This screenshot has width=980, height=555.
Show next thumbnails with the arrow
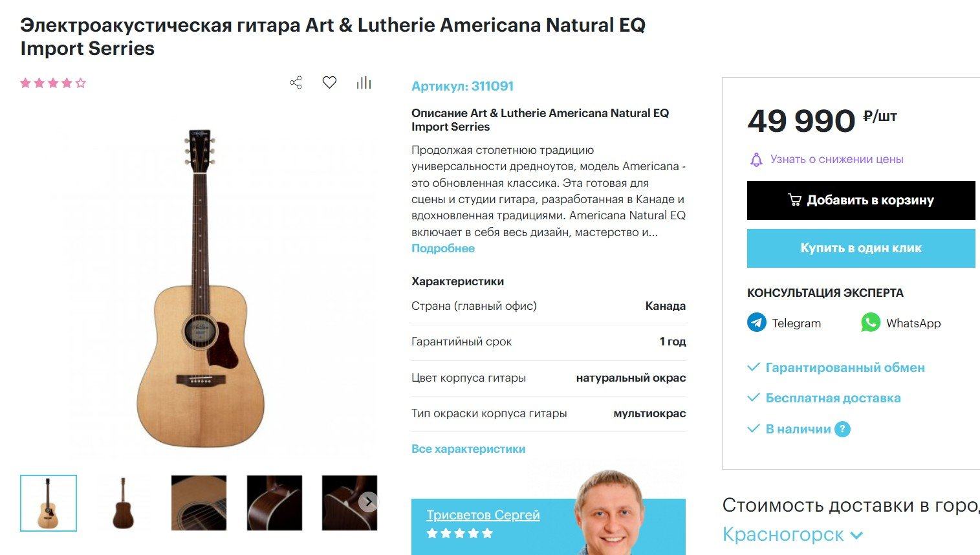[x=368, y=501]
